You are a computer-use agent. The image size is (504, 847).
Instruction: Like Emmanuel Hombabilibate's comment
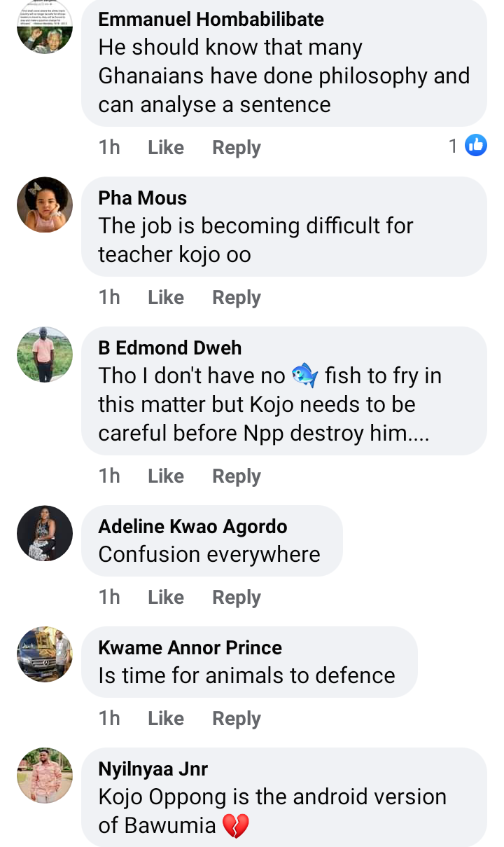(x=166, y=148)
